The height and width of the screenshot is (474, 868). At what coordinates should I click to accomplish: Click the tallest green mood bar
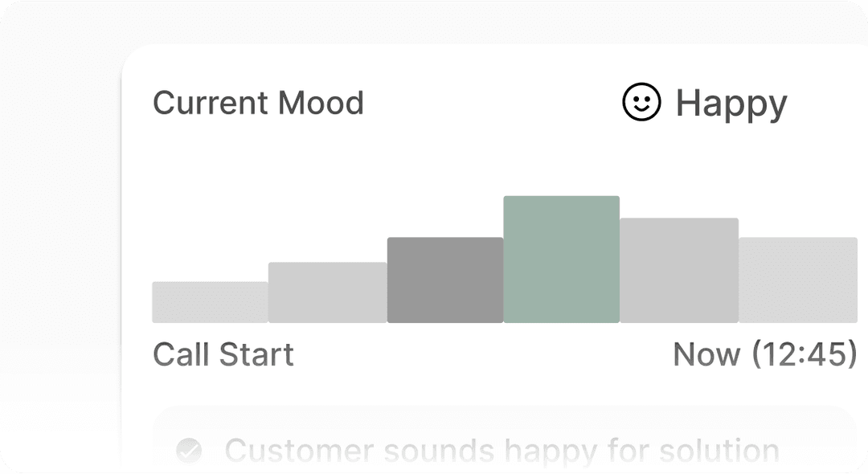561,259
